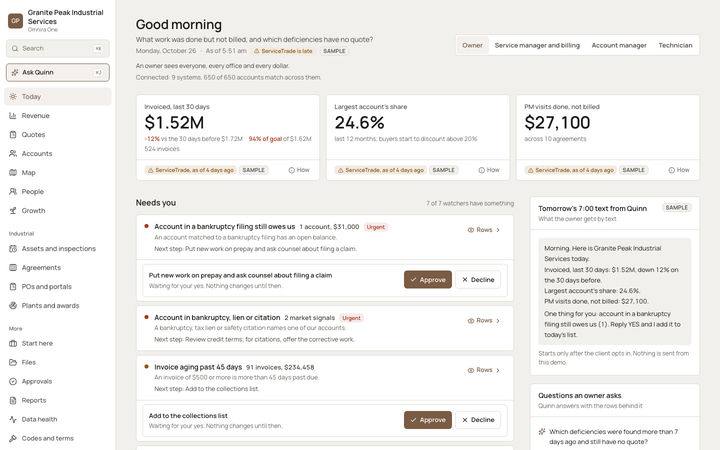Screen dimensions: 720x450
Task: Expand Rows for Invoice aging past 45 days
Action: [x=484, y=370]
